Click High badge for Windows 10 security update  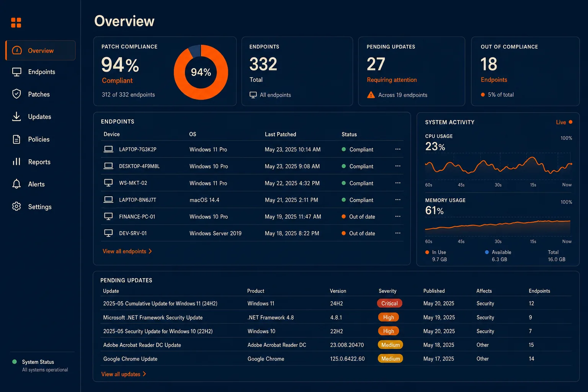[x=388, y=331]
